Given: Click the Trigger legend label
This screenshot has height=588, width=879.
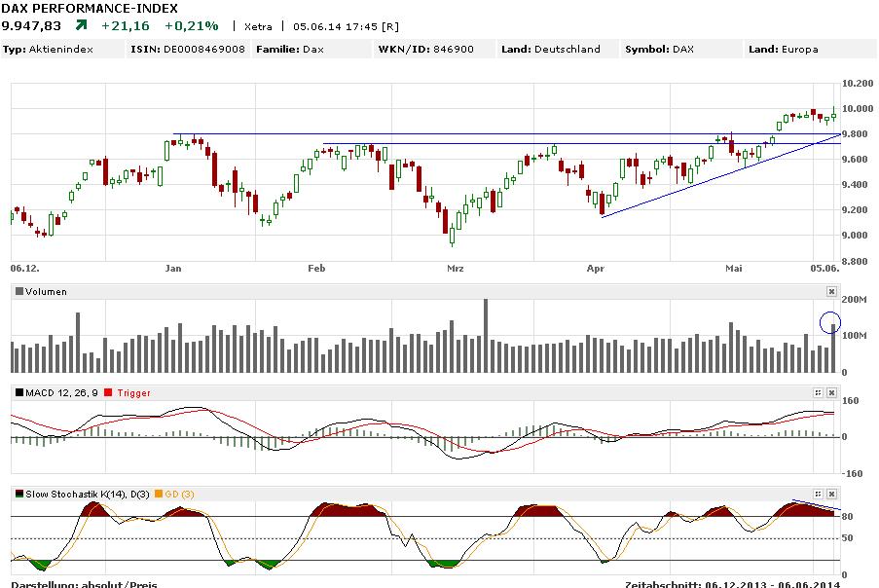Looking at the screenshot, I should tap(133, 393).
